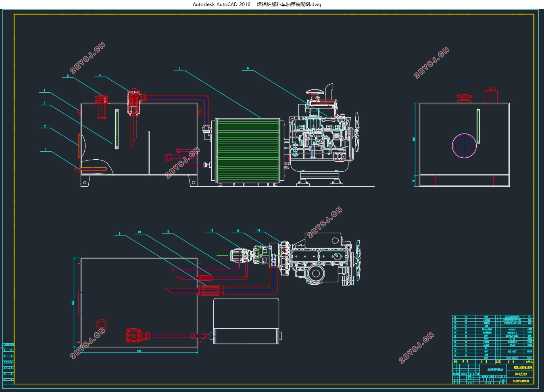Select callout label 1 pointing to the heater
The image size is (544, 392).
click(x=46, y=150)
